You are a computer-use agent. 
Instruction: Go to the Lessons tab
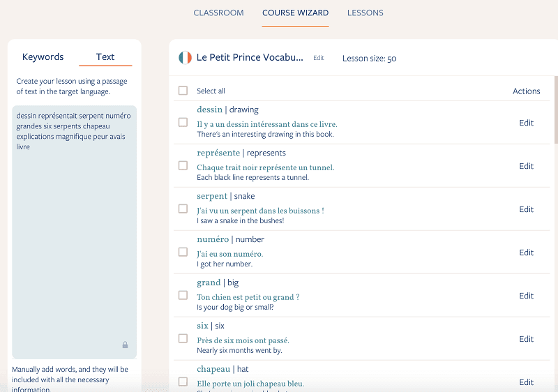[x=365, y=13]
